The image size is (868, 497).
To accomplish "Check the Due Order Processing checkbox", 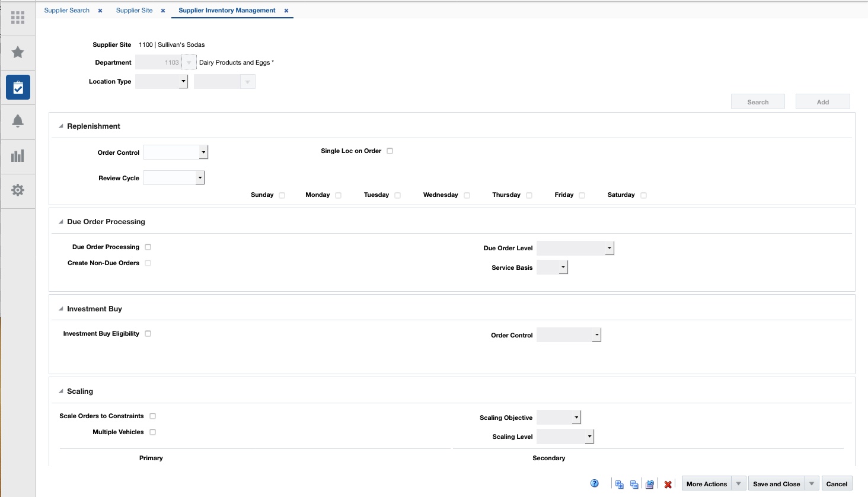I will point(148,247).
